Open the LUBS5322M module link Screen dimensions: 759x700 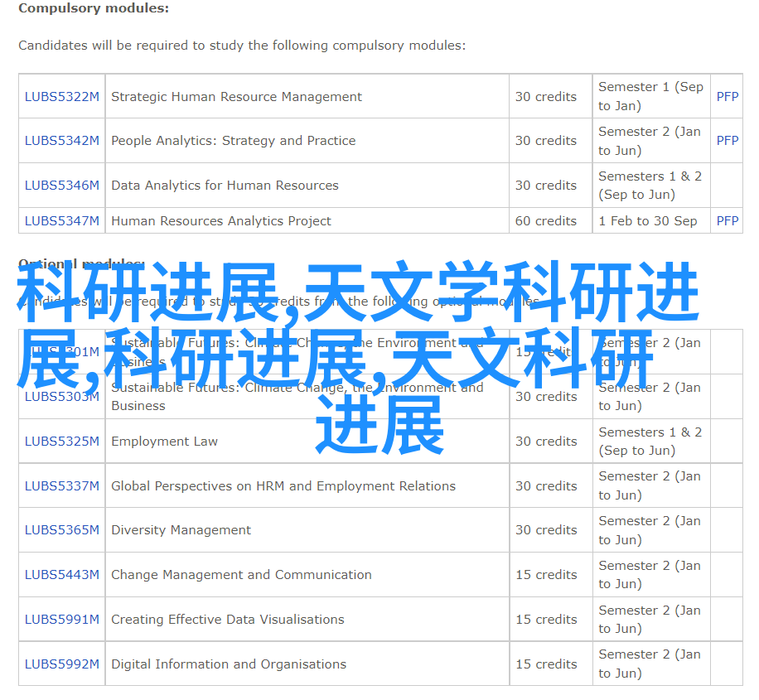(62, 97)
